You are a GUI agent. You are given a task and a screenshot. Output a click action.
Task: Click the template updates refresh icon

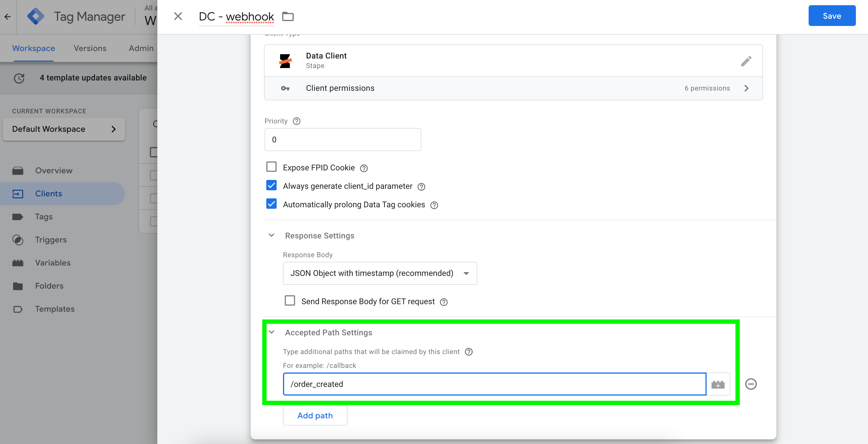[19, 78]
